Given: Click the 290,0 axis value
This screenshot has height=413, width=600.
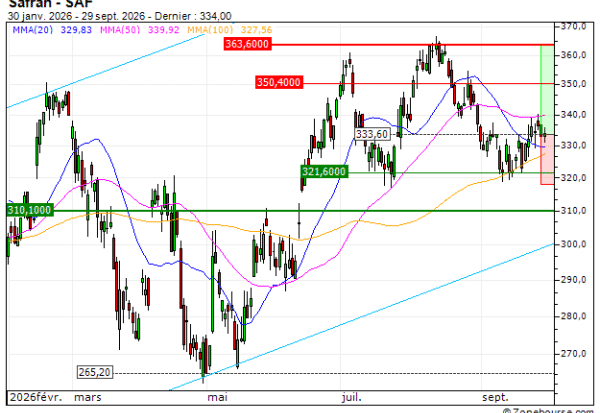Looking at the screenshot, I should pos(573,280).
